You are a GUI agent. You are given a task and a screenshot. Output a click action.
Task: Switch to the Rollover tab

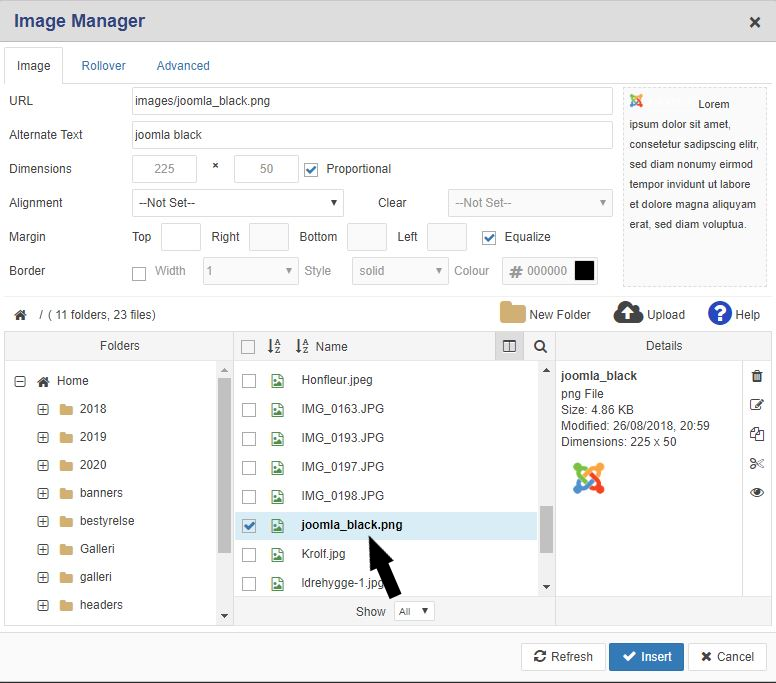104,66
